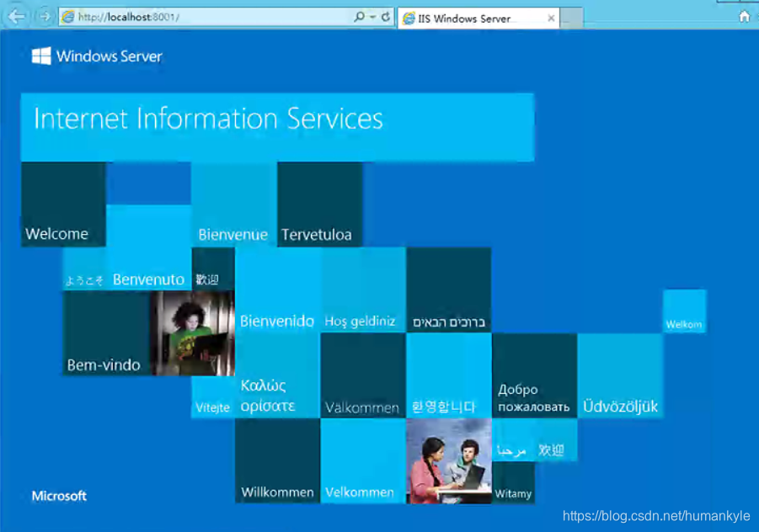This screenshot has width=759, height=532.
Task: Click the Welkom tile
Action: [685, 311]
